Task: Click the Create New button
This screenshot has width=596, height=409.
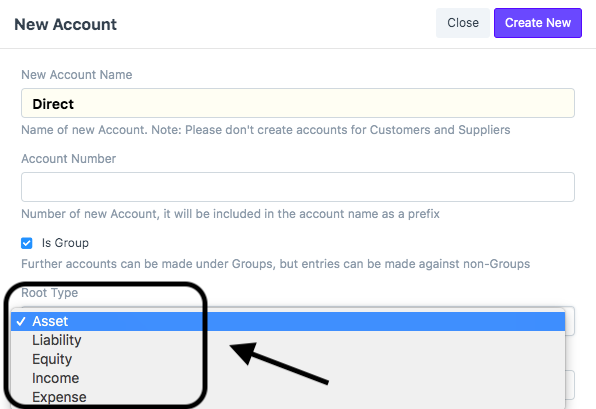Action: (x=538, y=23)
